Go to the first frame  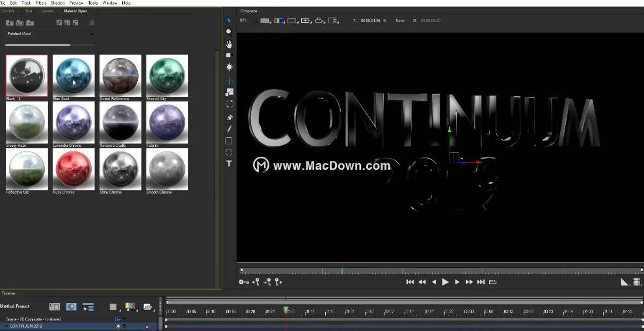coord(410,282)
